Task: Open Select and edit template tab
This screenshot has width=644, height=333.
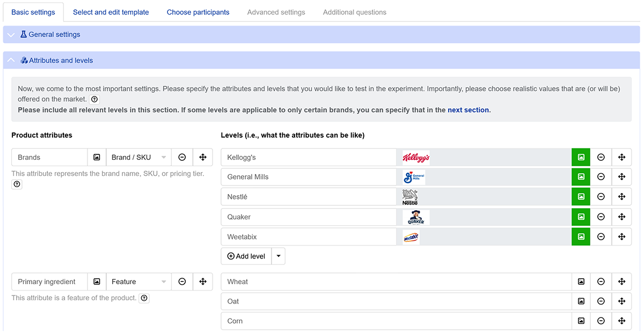Action: 111,12
